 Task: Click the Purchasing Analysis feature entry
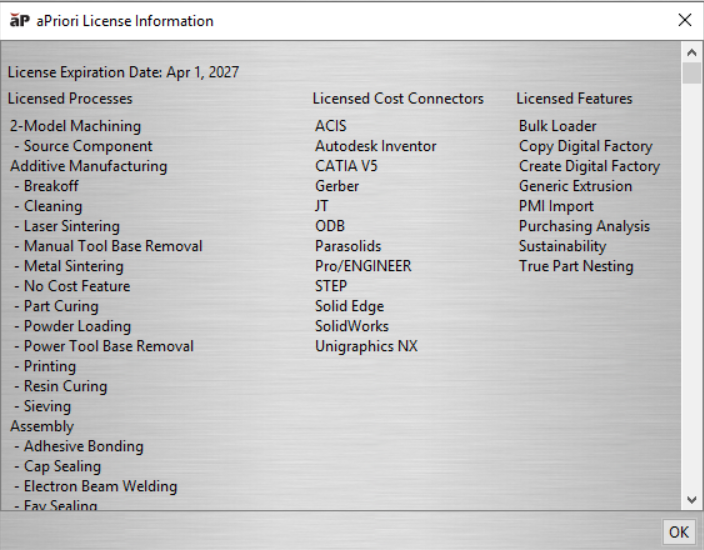(585, 226)
